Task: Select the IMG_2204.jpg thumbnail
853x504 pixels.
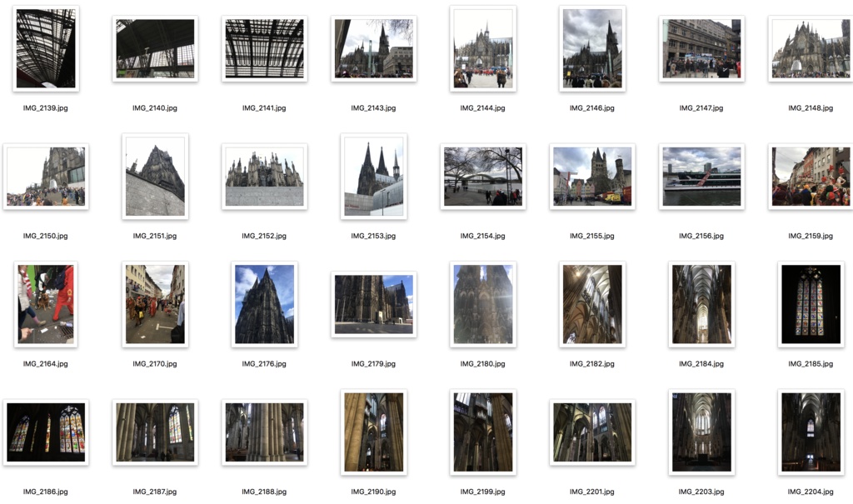Action: click(811, 432)
